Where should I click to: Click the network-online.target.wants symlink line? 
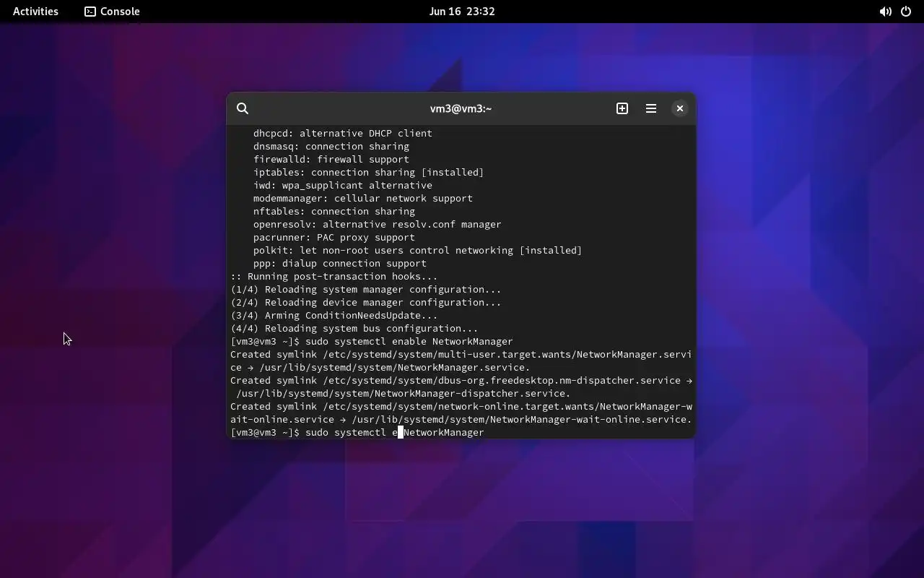tap(461, 406)
